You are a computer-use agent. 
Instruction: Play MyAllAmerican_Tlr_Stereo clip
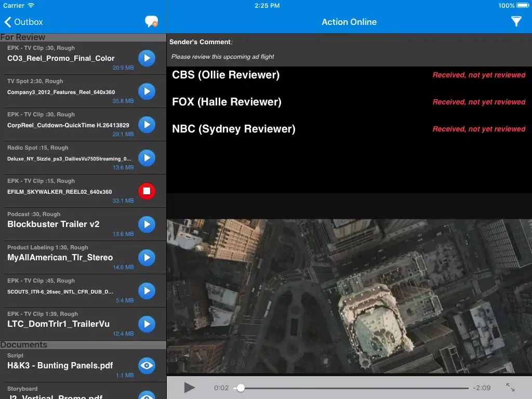pyautogui.click(x=147, y=258)
